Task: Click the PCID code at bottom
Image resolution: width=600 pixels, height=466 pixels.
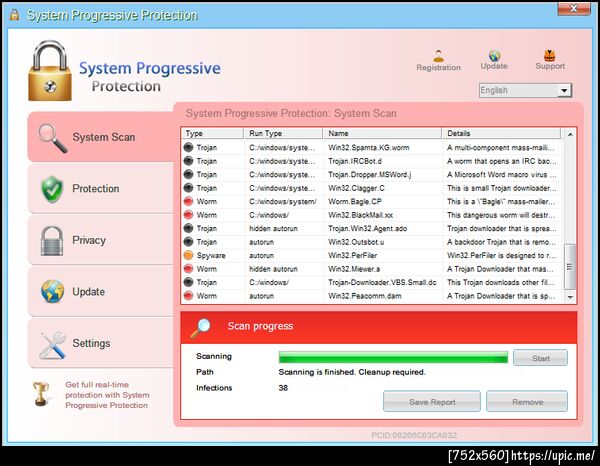Action: pos(414,435)
